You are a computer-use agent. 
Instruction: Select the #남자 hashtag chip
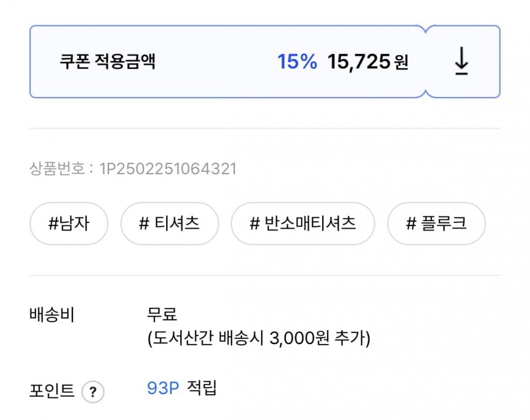69,224
